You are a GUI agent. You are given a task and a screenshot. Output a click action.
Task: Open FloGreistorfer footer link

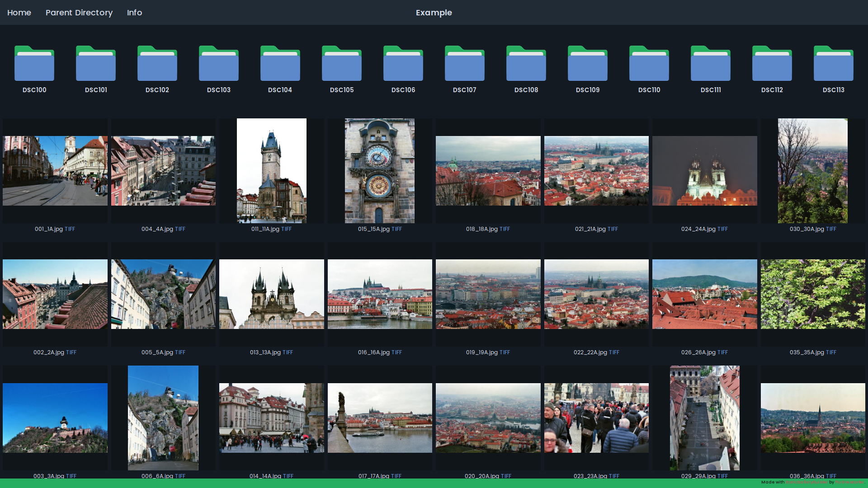[849, 482]
